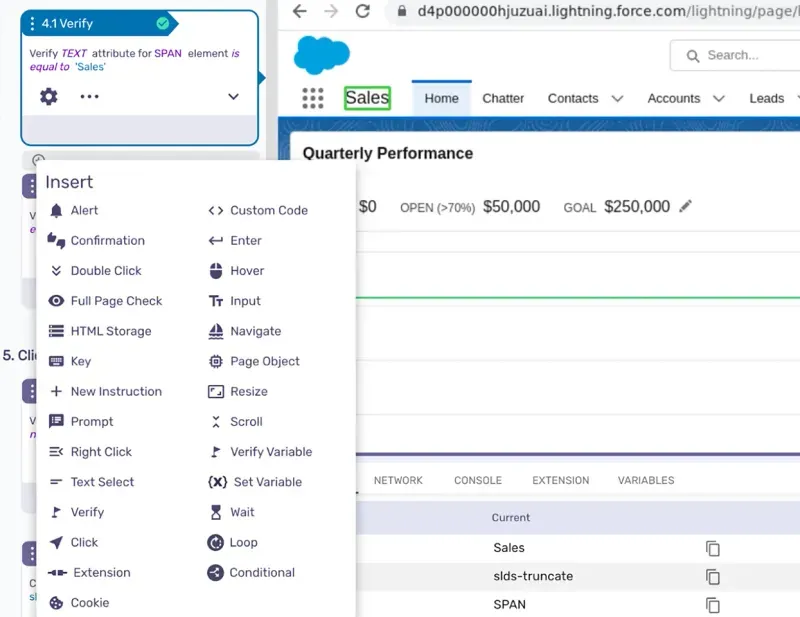Expand step 4.1 details with chevron
This screenshot has width=800, height=617.
(x=233, y=97)
